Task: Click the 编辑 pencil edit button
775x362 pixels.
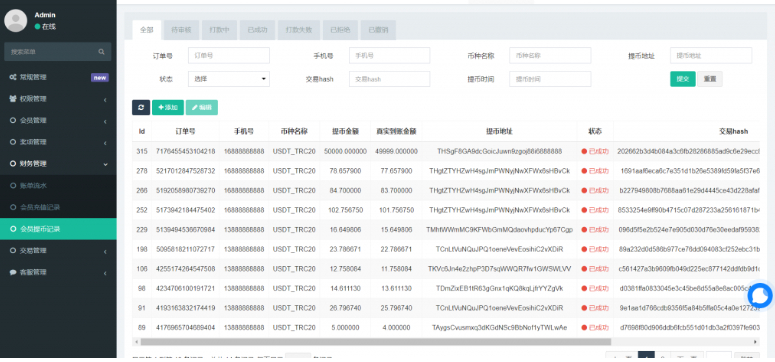Action: pyautogui.click(x=202, y=107)
